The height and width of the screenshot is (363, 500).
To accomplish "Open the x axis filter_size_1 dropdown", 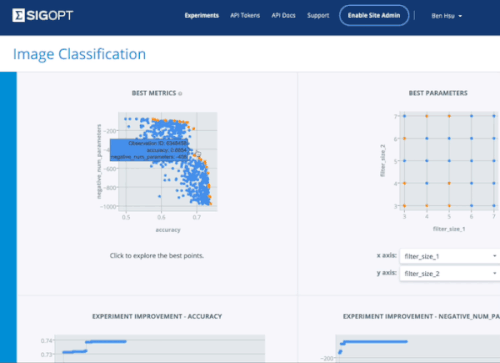I will (450, 256).
